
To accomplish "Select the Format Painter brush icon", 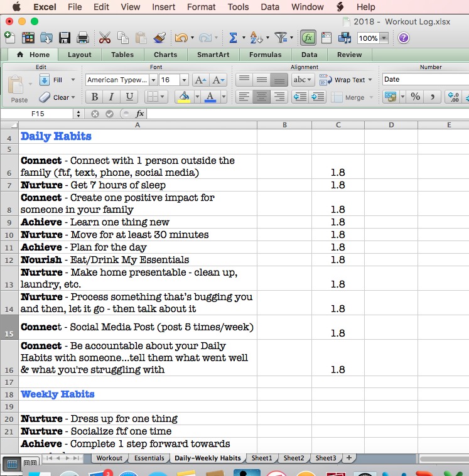I will pos(159,38).
